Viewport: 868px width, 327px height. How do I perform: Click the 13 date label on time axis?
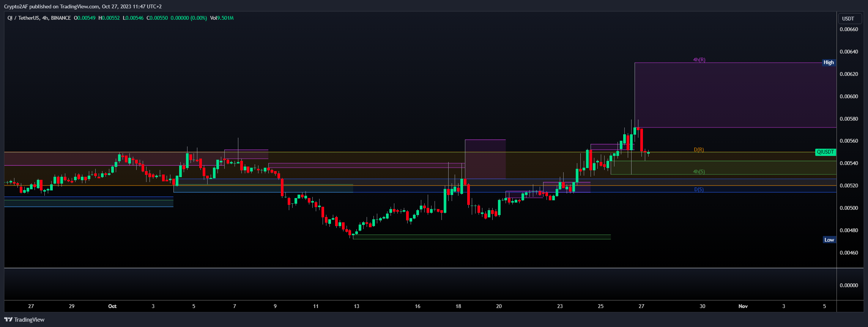[356, 306]
